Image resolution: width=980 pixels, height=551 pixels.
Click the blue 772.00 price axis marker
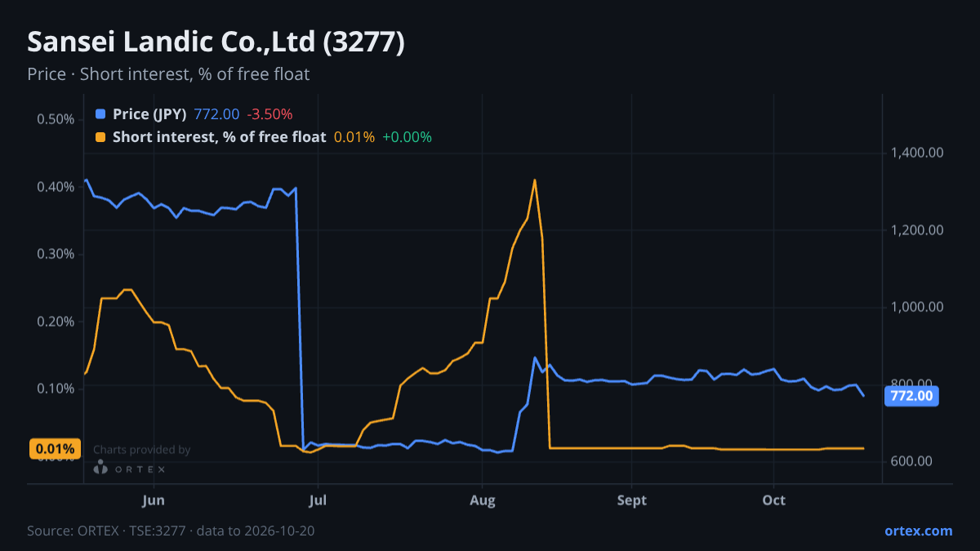click(x=911, y=396)
